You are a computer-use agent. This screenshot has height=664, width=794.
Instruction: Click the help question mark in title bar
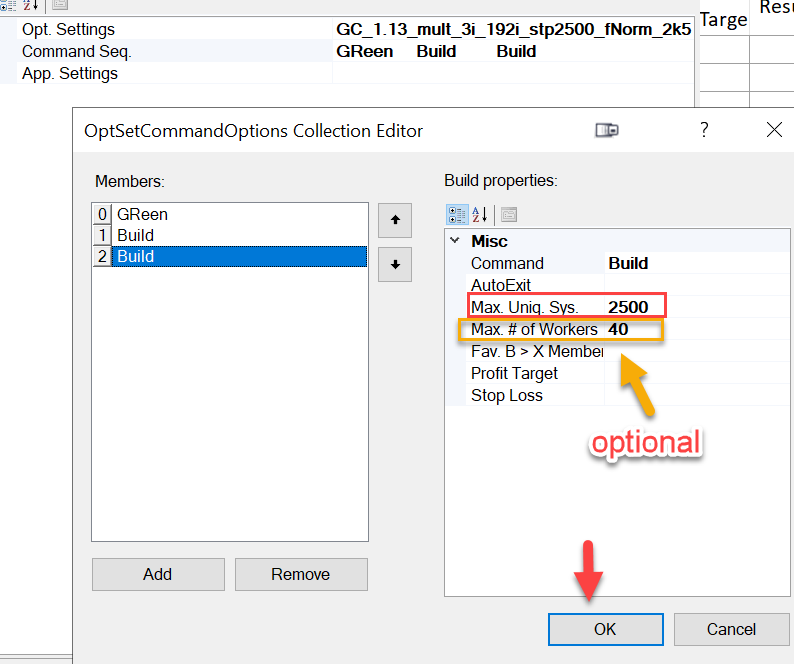coord(704,130)
